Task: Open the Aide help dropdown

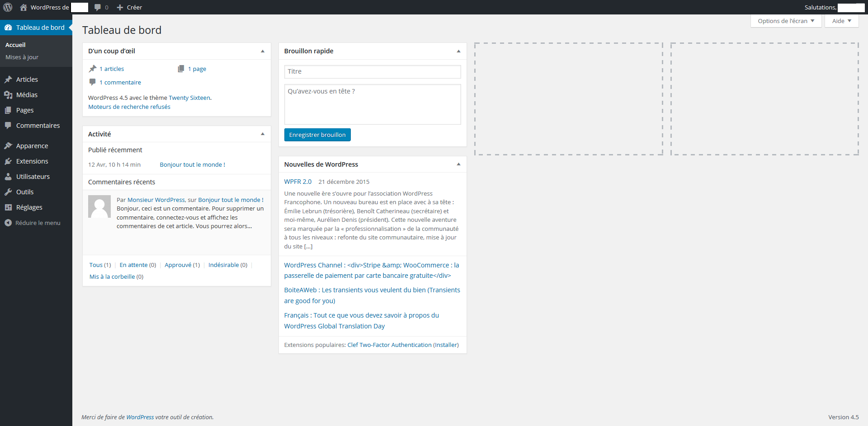Action: click(x=841, y=21)
